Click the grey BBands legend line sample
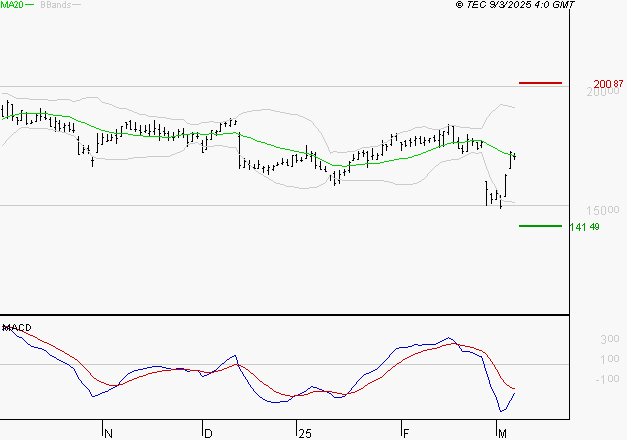The height and width of the screenshot is (440, 627). pyautogui.click(x=77, y=6)
